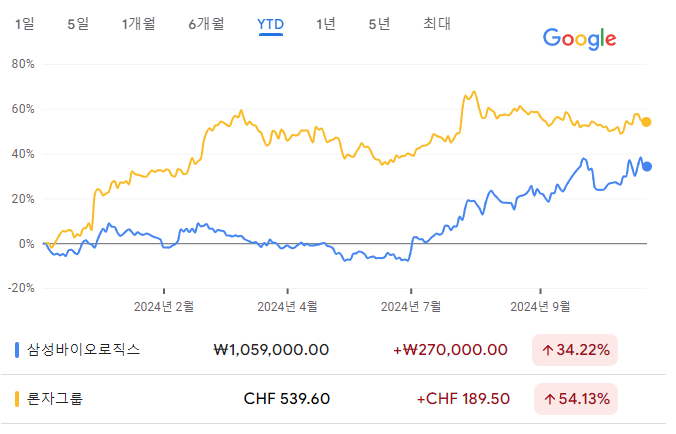Select the 5일 time range tab
676x434 pixels.
click(x=78, y=24)
